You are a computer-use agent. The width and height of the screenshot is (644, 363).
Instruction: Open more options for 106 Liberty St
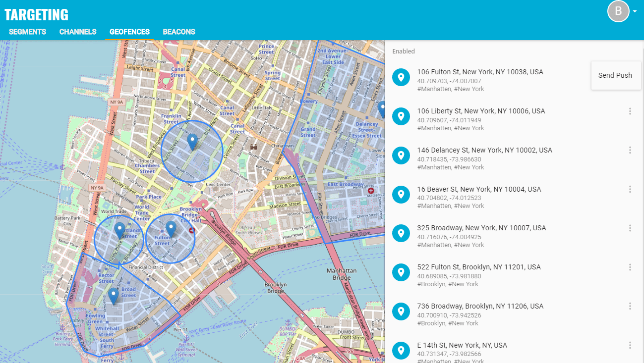tap(630, 111)
